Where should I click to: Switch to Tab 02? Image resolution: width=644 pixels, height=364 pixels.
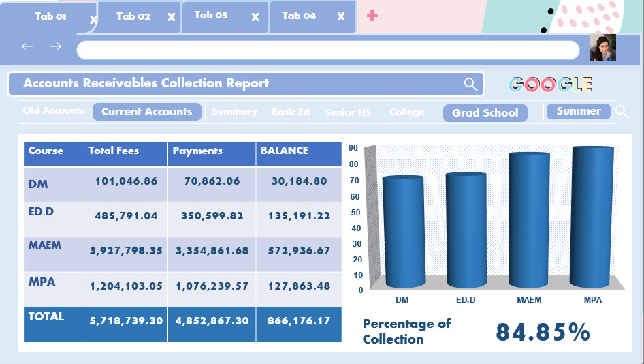(133, 16)
